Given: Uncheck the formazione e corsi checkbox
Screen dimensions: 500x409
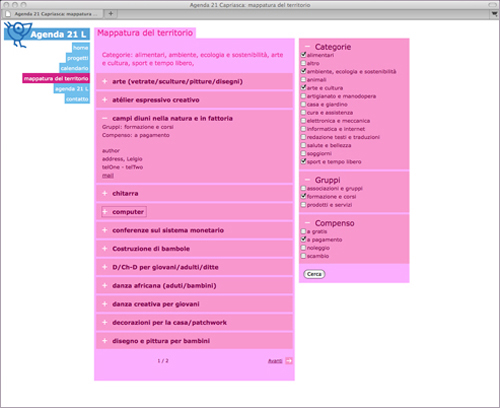Looking at the screenshot, I should pos(303,196).
